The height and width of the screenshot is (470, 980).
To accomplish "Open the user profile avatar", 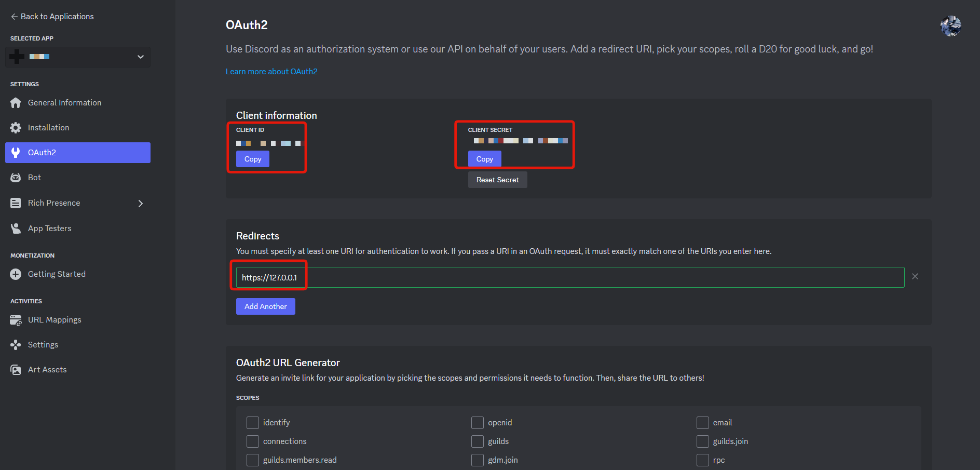I will [951, 26].
